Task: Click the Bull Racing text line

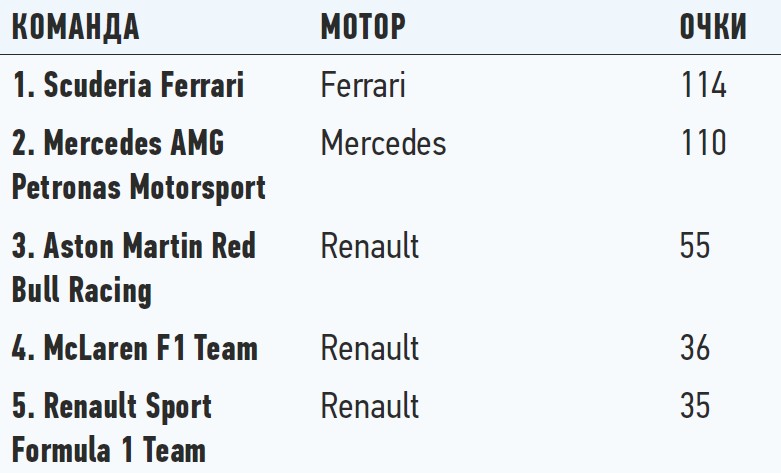Action: point(82,290)
